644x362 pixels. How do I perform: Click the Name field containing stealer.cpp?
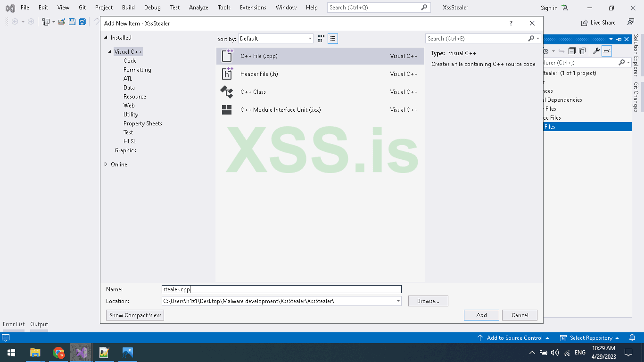click(282, 289)
